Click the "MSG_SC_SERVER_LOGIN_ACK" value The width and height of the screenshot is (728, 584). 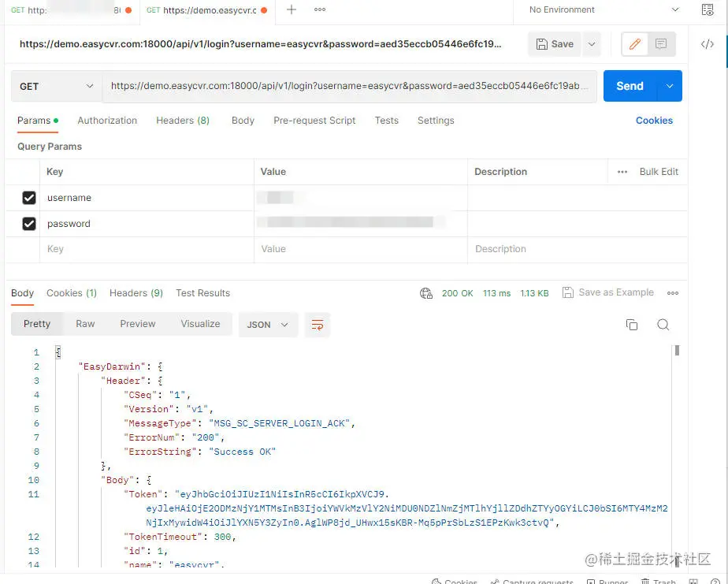[279, 423]
